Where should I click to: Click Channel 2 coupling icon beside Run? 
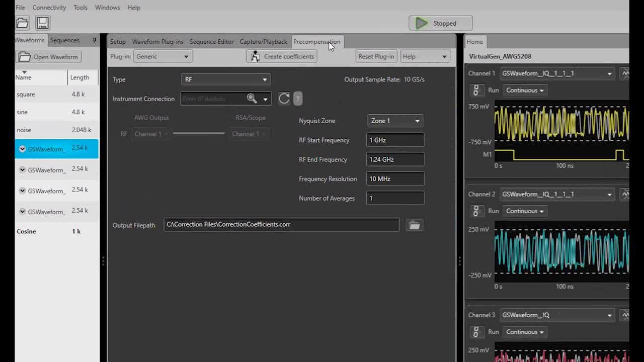(476, 211)
